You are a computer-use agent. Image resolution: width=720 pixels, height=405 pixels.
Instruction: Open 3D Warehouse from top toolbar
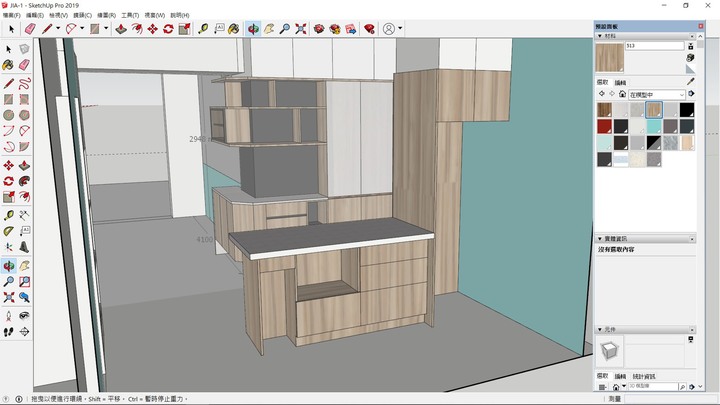[x=319, y=29]
